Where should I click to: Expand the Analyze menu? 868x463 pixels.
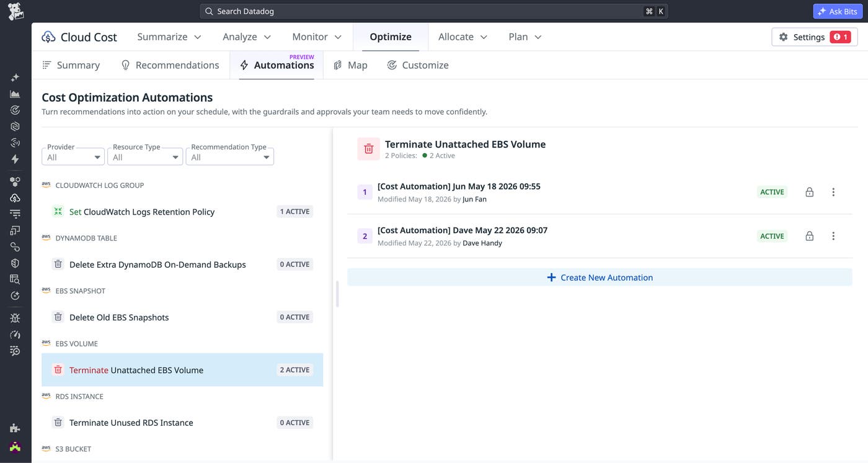(247, 37)
